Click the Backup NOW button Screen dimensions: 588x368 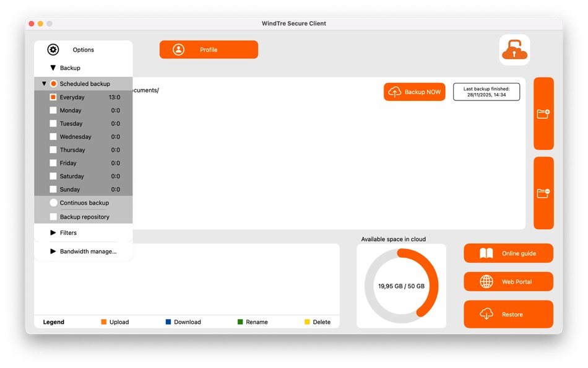pyautogui.click(x=414, y=91)
